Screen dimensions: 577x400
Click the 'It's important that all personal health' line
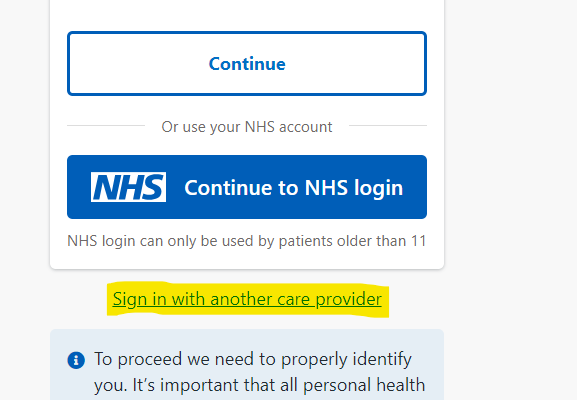point(259,385)
